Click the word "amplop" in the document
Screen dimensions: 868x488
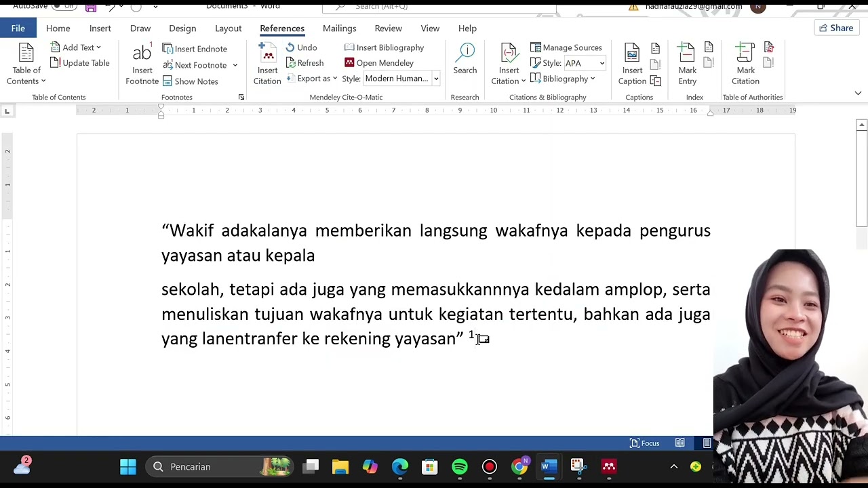633,290
